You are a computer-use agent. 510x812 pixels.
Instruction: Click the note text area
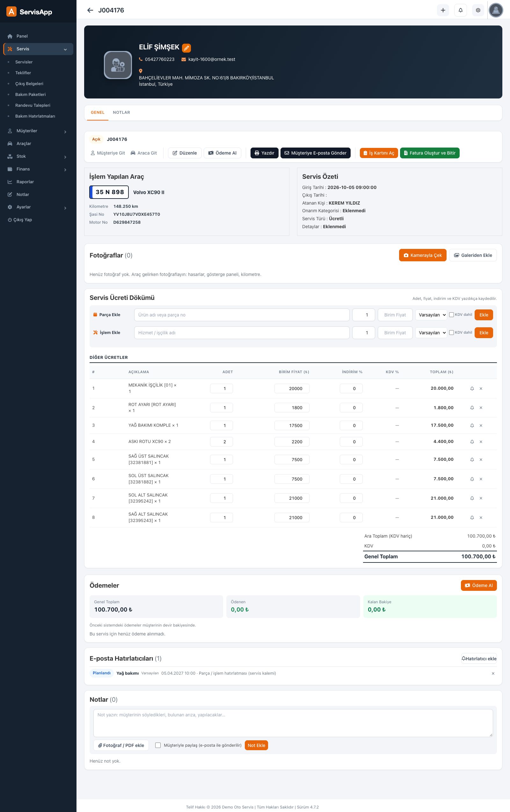coord(293,723)
